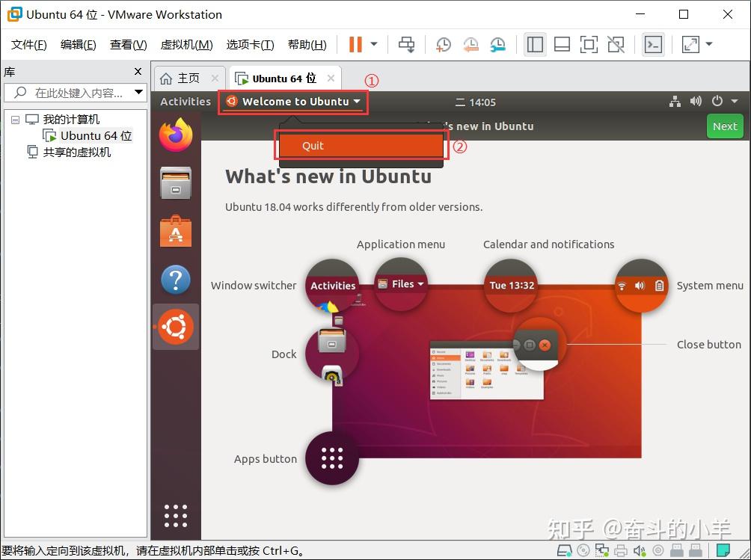Click the Next button in the welcome screen
Screen dimensions: 751x560
pos(723,126)
